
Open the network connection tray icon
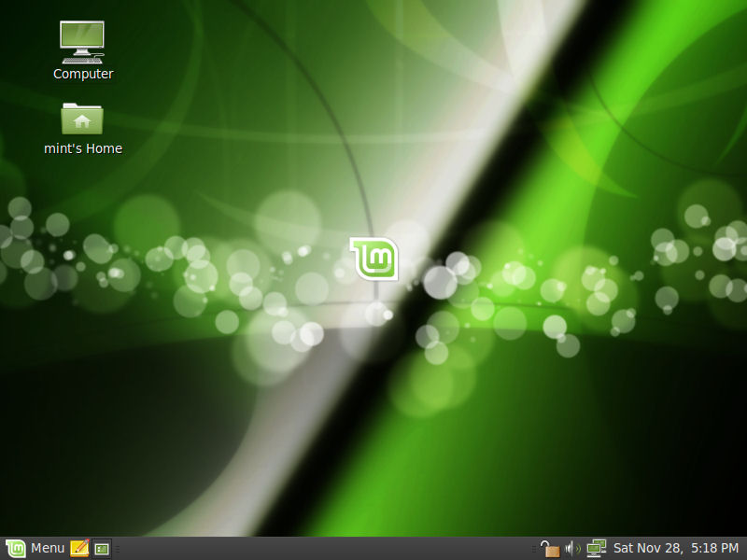(x=596, y=548)
